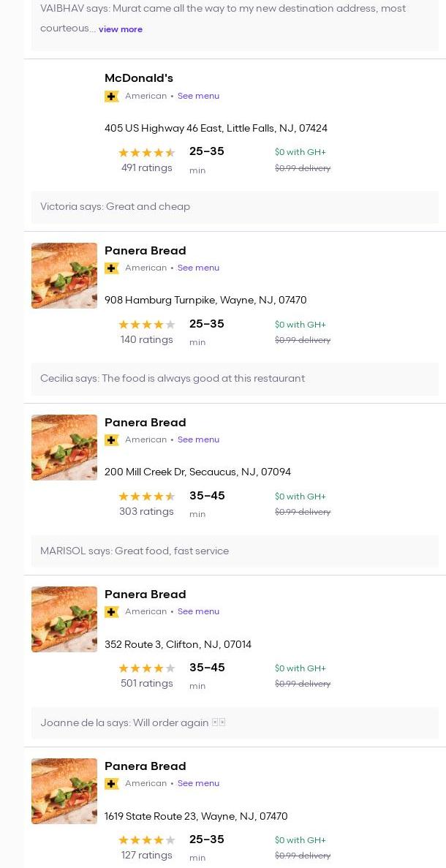Viewport: 446px width, 868px height.
Task: Open See menu for Panera Bread Route 3 Clifton
Action: pyautogui.click(x=198, y=611)
